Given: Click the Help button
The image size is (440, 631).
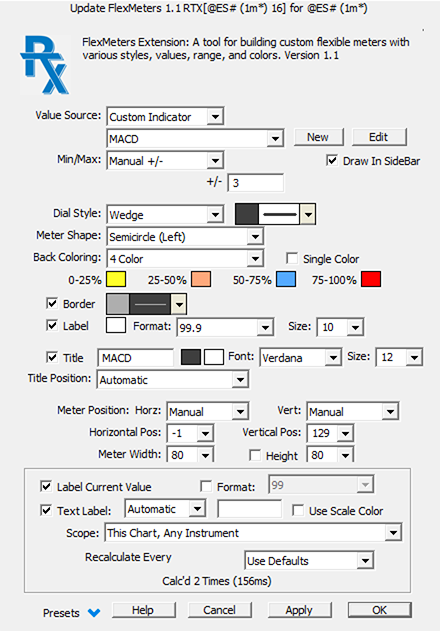Looking at the screenshot, I should [143, 610].
